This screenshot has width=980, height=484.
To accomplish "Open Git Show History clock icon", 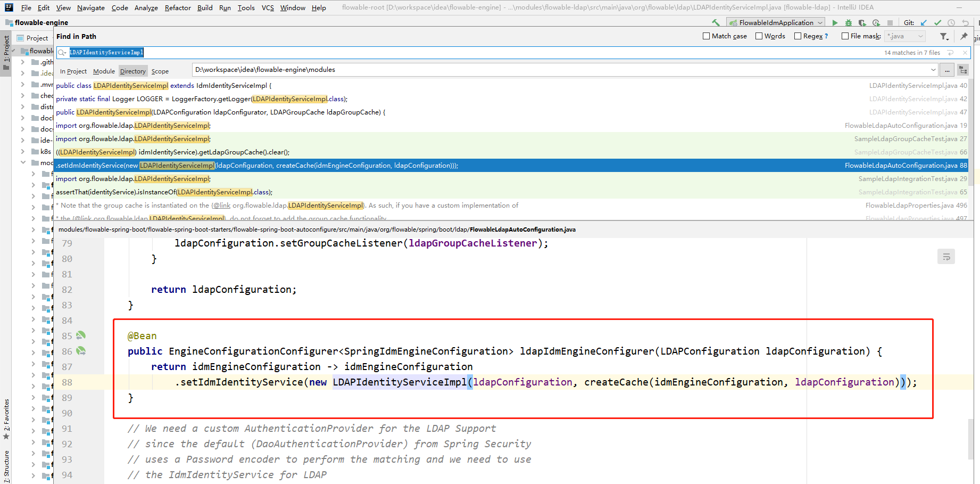I will point(951,22).
